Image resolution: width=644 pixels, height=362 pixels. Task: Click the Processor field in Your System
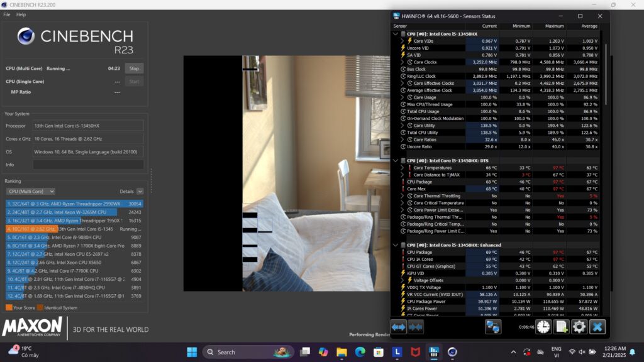pos(88,126)
